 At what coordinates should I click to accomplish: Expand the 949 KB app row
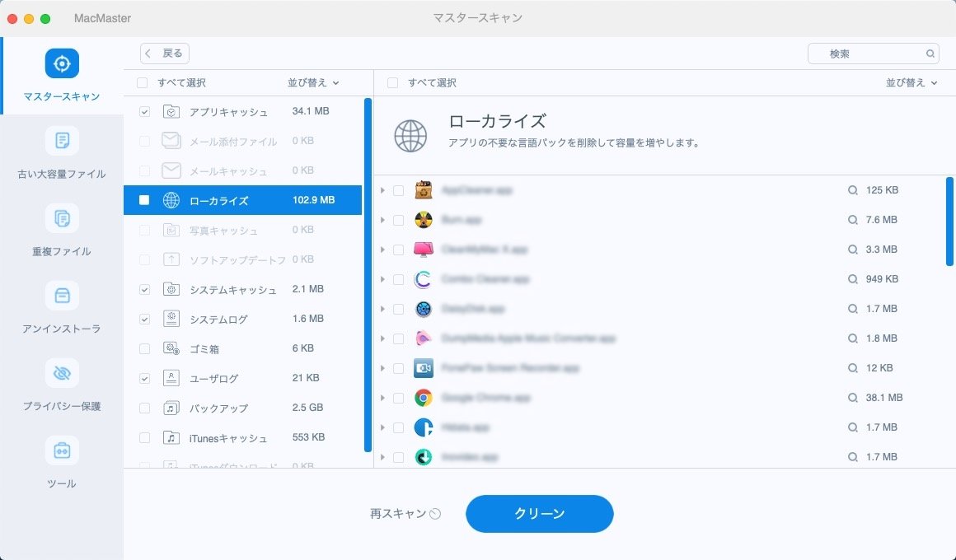pos(382,279)
